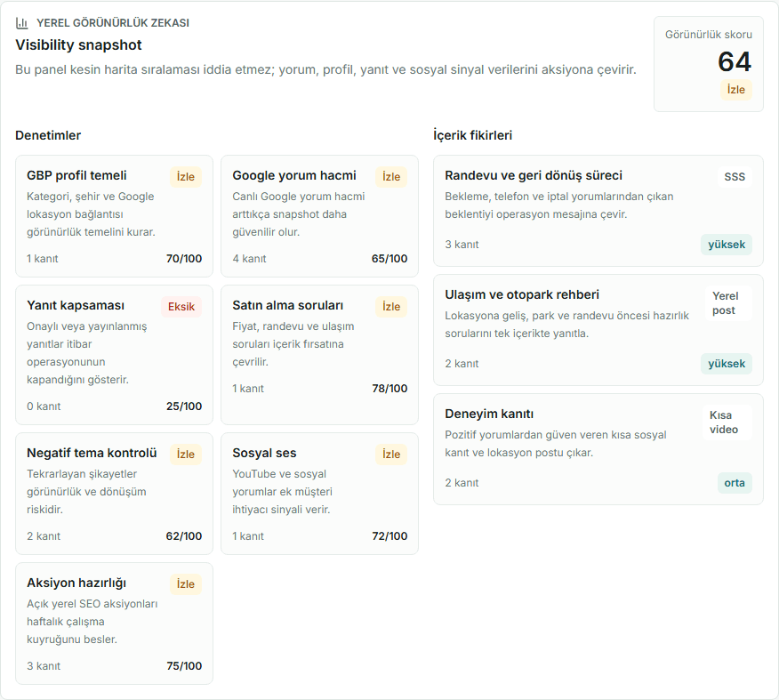Click the Görünürlük skoru value 64

pyautogui.click(x=735, y=61)
